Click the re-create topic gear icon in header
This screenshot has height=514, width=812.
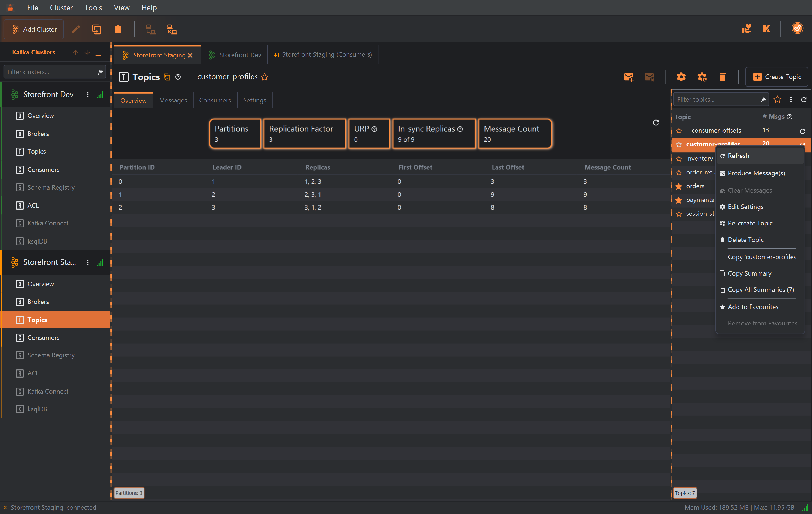tap(702, 77)
